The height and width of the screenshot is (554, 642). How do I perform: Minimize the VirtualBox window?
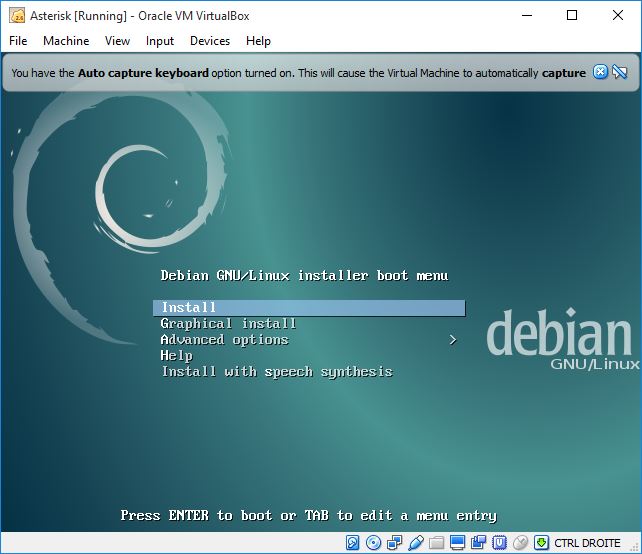pos(527,16)
